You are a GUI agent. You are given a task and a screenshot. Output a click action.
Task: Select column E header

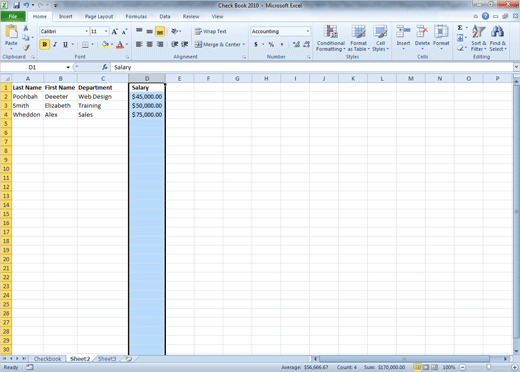pos(179,79)
